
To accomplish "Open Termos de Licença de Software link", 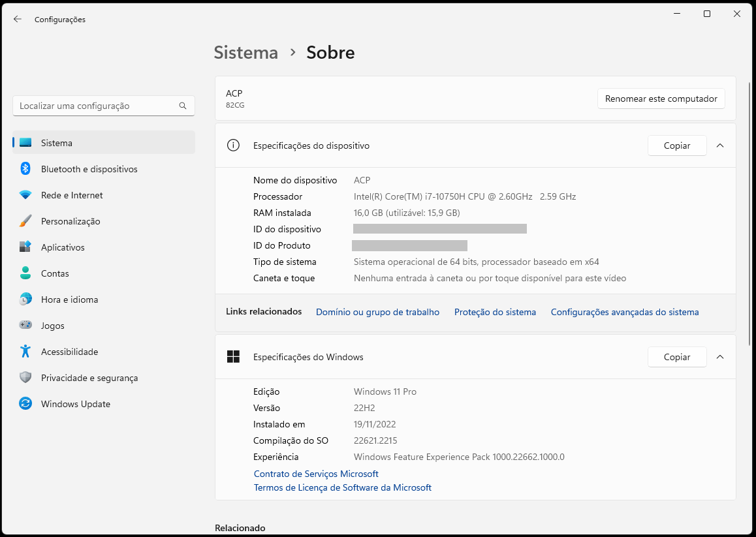I will click(x=343, y=487).
